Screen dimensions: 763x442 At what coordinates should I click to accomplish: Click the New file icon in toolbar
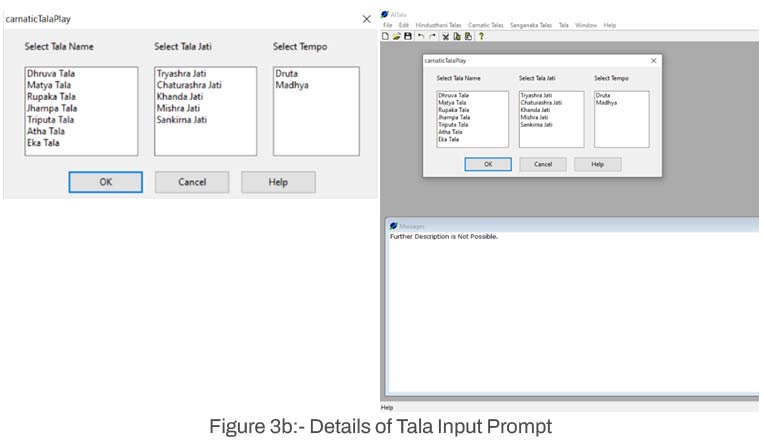click(386, 36)
